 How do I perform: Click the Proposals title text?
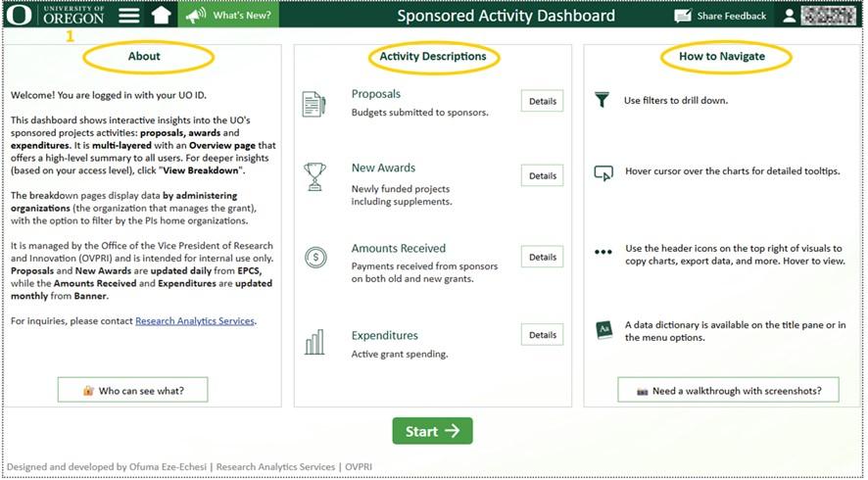pos(376,94)
